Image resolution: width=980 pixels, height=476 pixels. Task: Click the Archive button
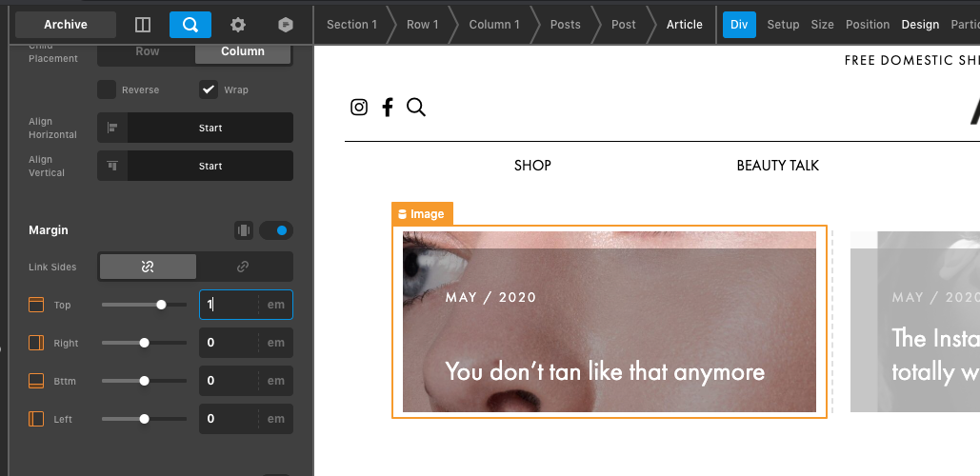pyautogui.click(x=66, y=25)
